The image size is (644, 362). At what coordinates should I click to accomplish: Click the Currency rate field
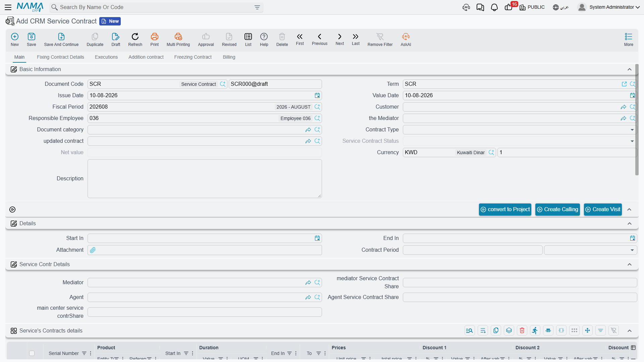point(567,153)
